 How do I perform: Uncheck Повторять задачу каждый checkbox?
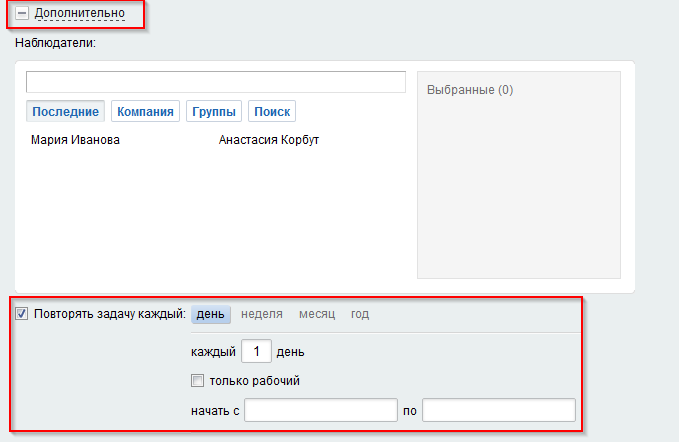coord(22,313)
